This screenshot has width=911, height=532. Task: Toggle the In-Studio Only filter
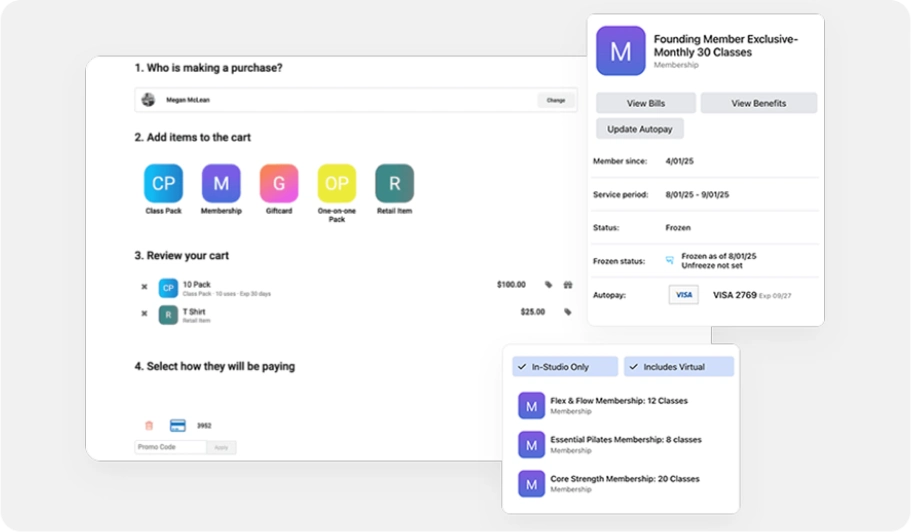point(565,367)
